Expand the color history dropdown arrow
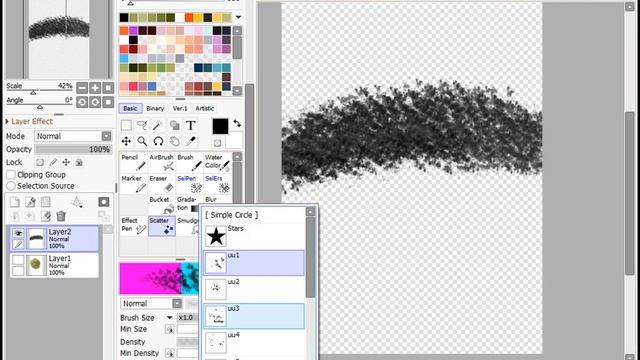The height and width of the screenshot is (360, 640). click(x=238, y=17)
